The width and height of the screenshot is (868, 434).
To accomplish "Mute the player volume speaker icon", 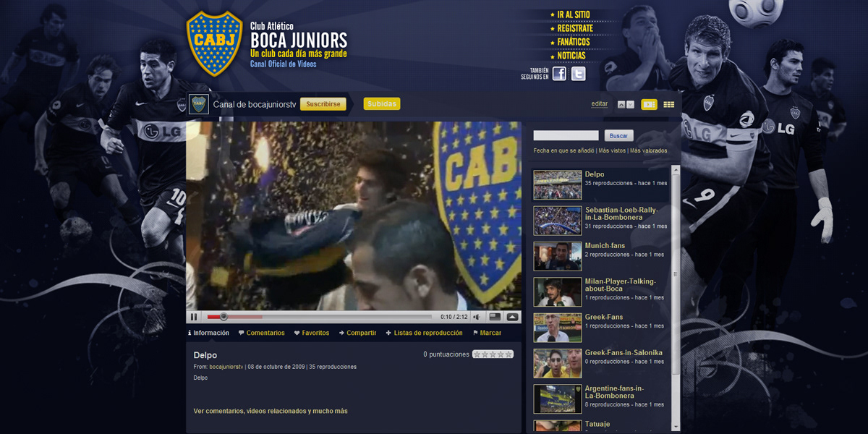I will [477, 317].
